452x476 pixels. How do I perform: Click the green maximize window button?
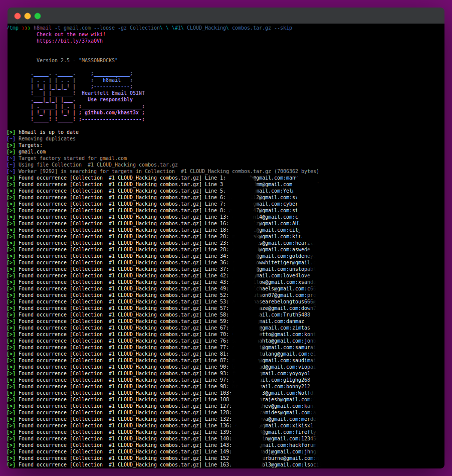(38, 16)
